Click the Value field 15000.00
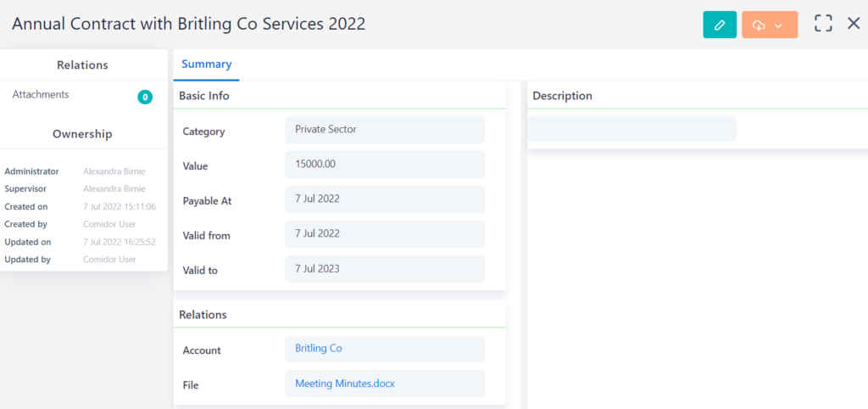This screenshot has width=868, height=409. click(x=385, y=165)
